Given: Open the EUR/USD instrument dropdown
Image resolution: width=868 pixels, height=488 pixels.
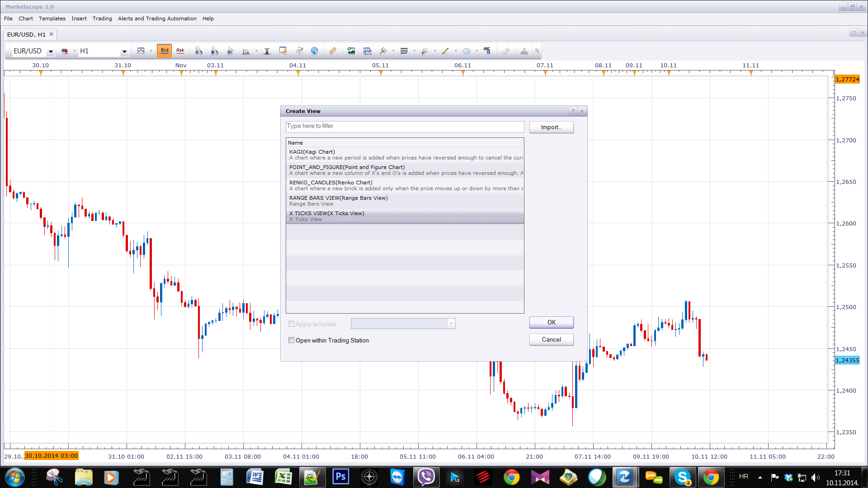Looking at the screenshot, I should tap(51, 52).
